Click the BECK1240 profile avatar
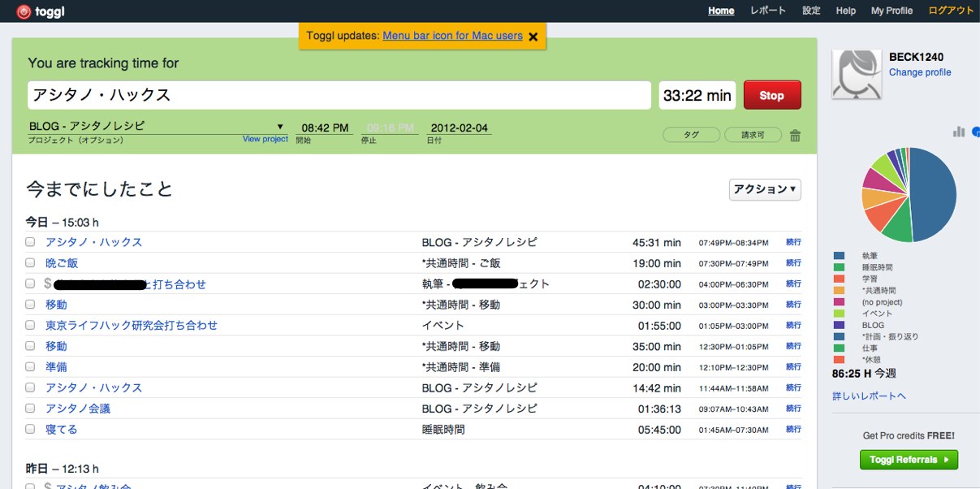 pyautogui.click(x=857, y=75)
